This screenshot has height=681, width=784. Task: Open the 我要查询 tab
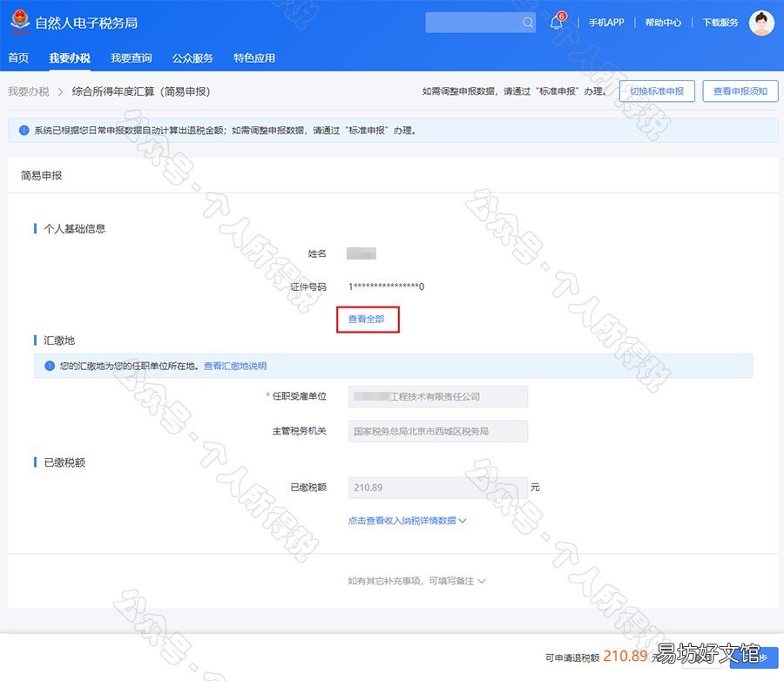pyautogui.click(x=131, y=58)
